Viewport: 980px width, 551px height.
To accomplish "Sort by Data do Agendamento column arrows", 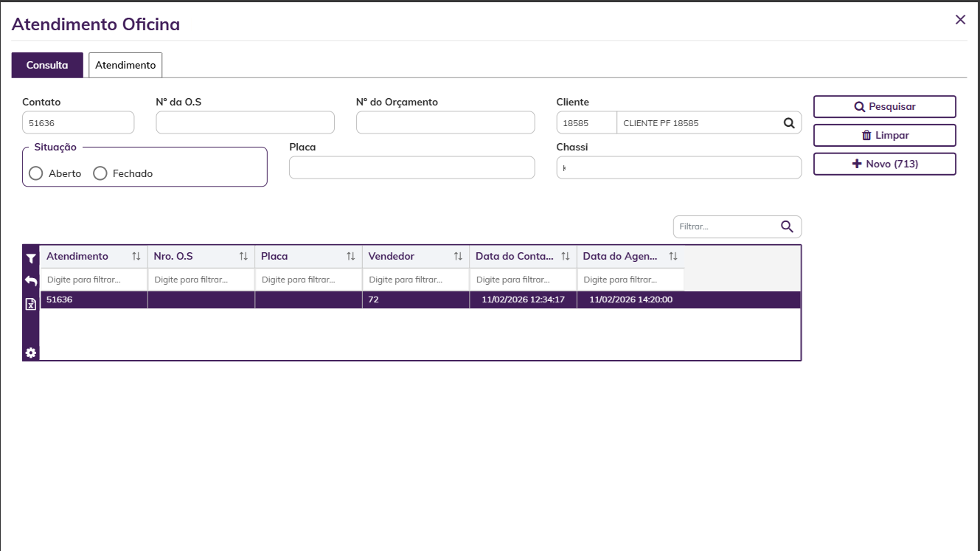I will 673,256.
